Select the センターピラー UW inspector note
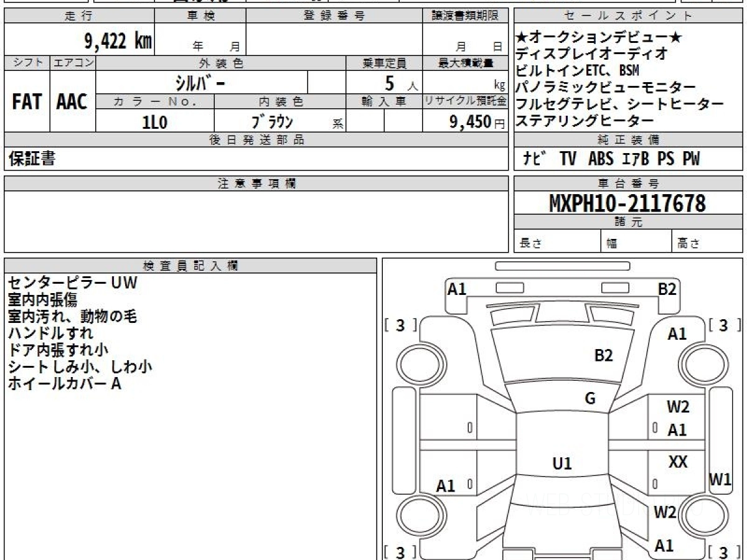747x560 pixels. [x=72, y=283]
